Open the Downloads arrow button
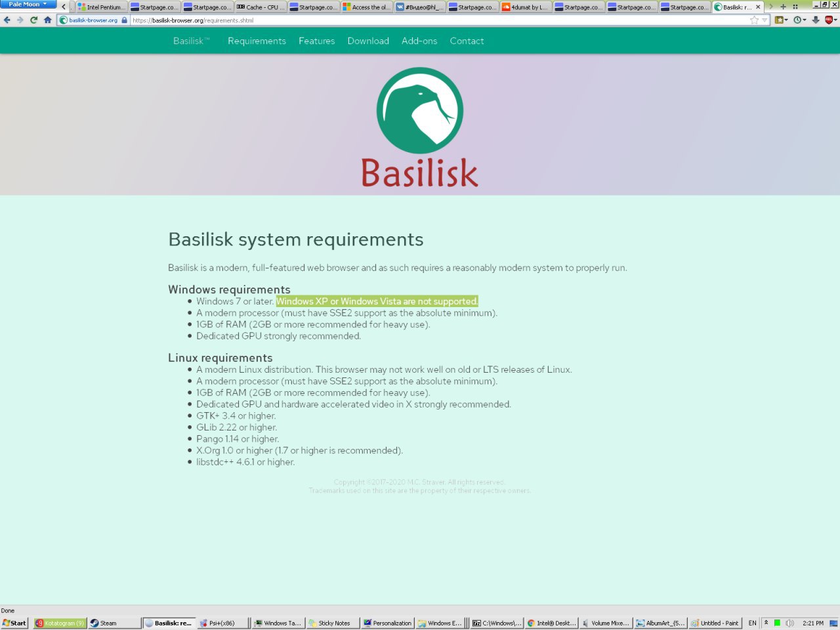This screenshot has width=840, height=630. tap(816, 20)
